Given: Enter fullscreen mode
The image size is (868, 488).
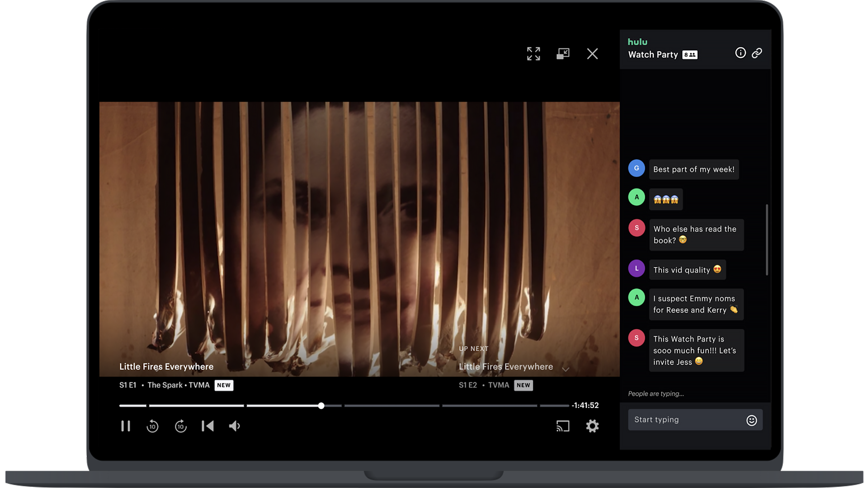Looking at the screenshot, I should [533, 54].
